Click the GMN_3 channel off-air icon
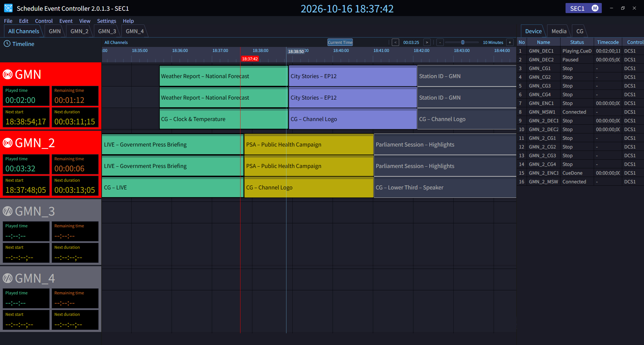This screenshot has height=345, width=644. (x=8, y=211)
